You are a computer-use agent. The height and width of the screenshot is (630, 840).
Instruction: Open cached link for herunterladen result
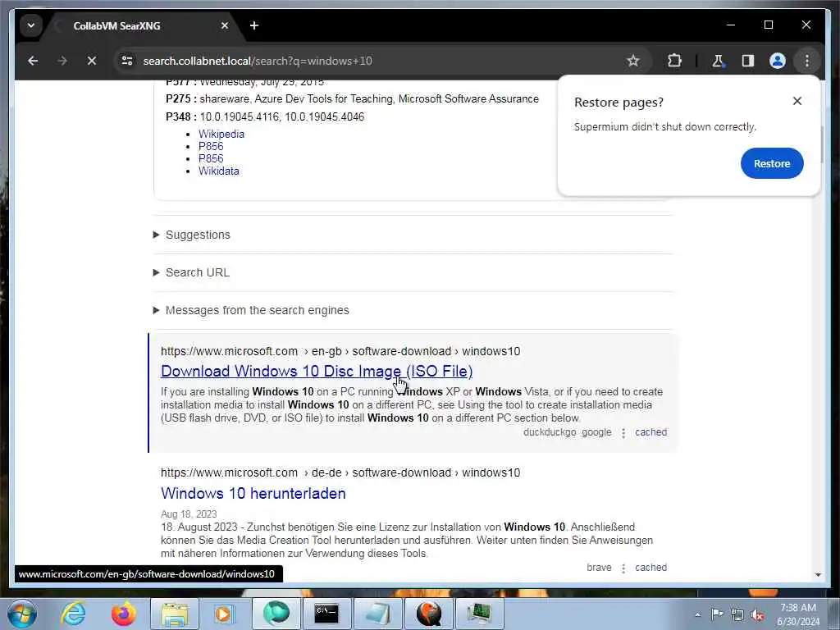(x=651, y=568)
